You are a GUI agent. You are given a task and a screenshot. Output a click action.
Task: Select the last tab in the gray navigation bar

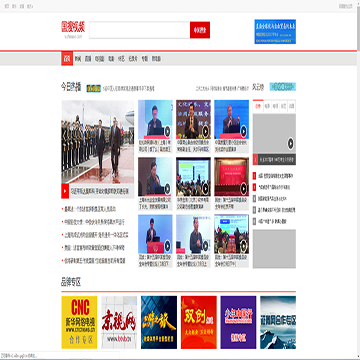click(x=156, y=59)
